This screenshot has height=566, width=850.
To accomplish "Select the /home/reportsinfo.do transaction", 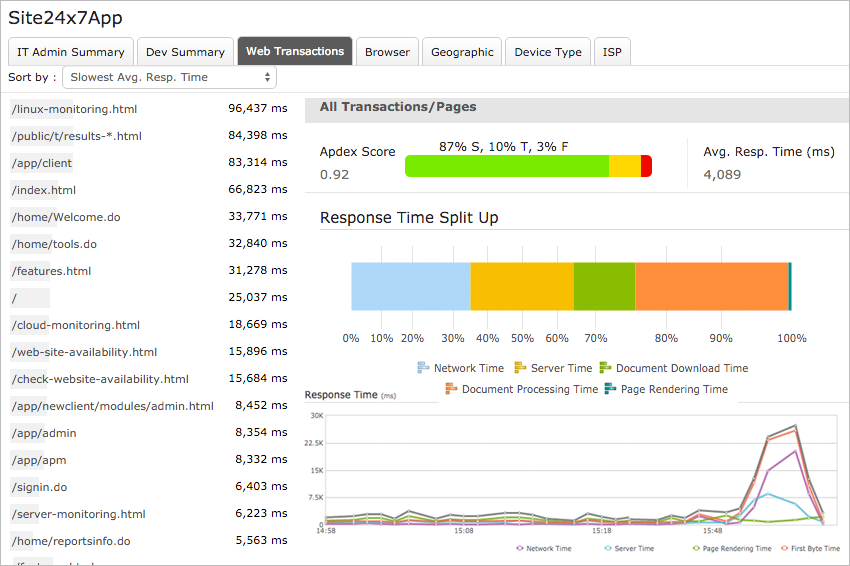I will pyautogui.click(x=71, y=541).
